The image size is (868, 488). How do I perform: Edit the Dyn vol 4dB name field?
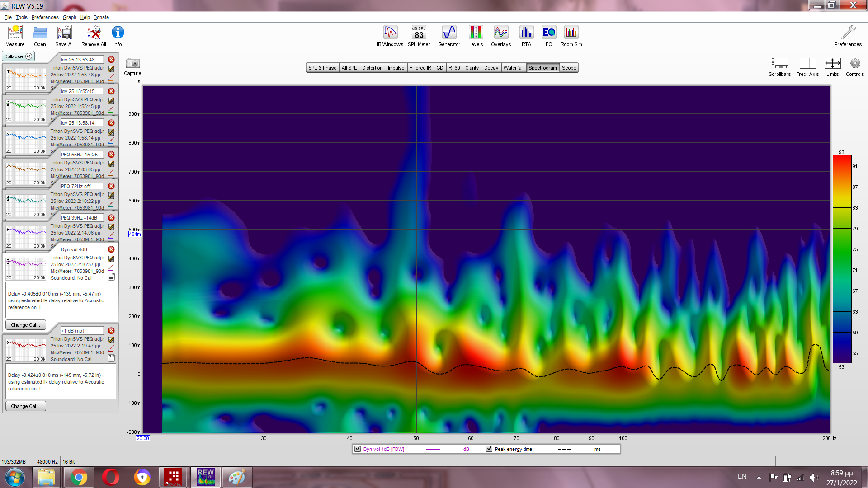tap(82, 249)
